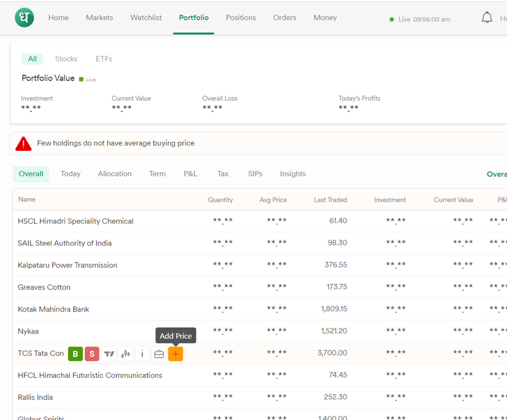The width and height of the screenshot is (507, 420).
Task: Go to the Orders page
Action: pos(285,17)
